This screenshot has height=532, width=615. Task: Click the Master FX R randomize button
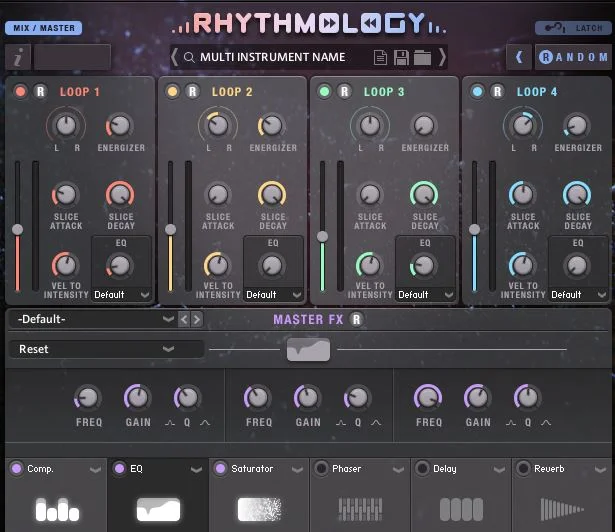pos(356,319)
